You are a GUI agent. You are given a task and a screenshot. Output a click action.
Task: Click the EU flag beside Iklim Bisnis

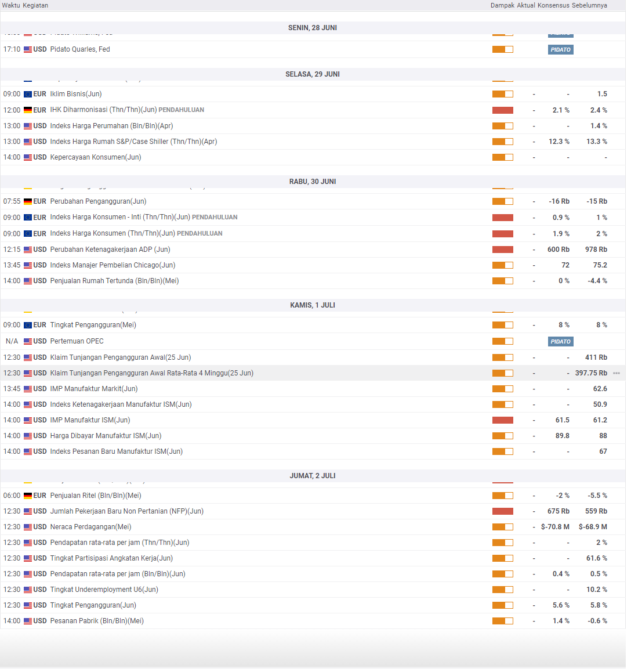click(x=28, y=95)
